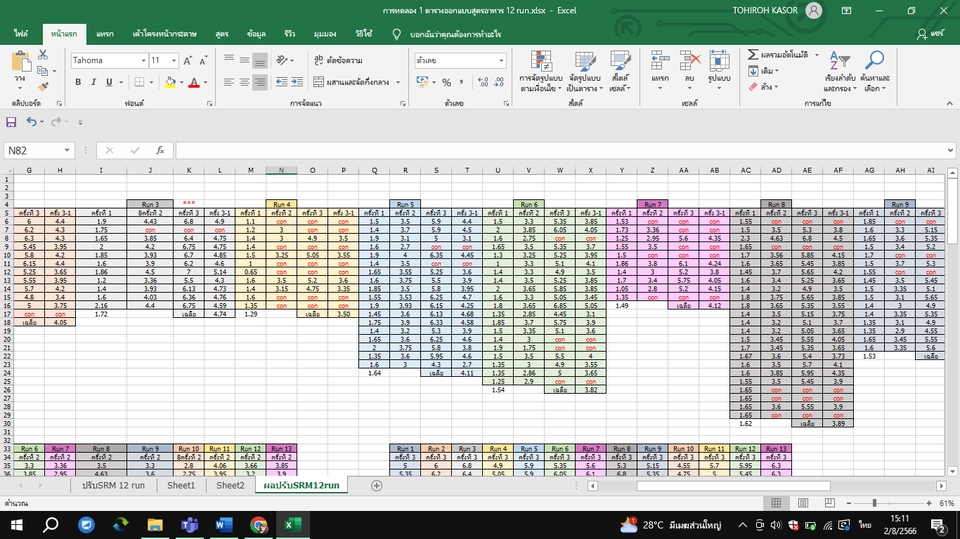This screenshot has height=539, width=960.
Task: Click the Copy icon in the clipboard group
Action: click(x=43, y=71)
